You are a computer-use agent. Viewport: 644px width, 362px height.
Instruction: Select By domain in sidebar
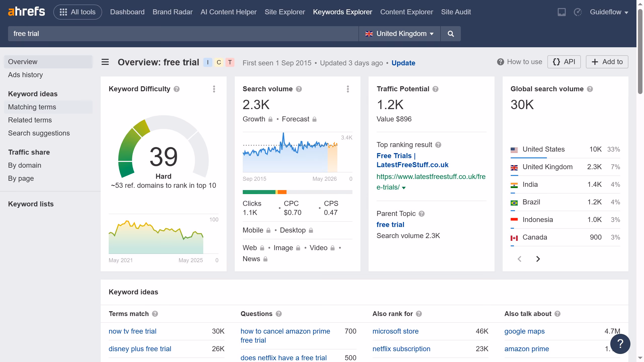(x=48, y=165)
